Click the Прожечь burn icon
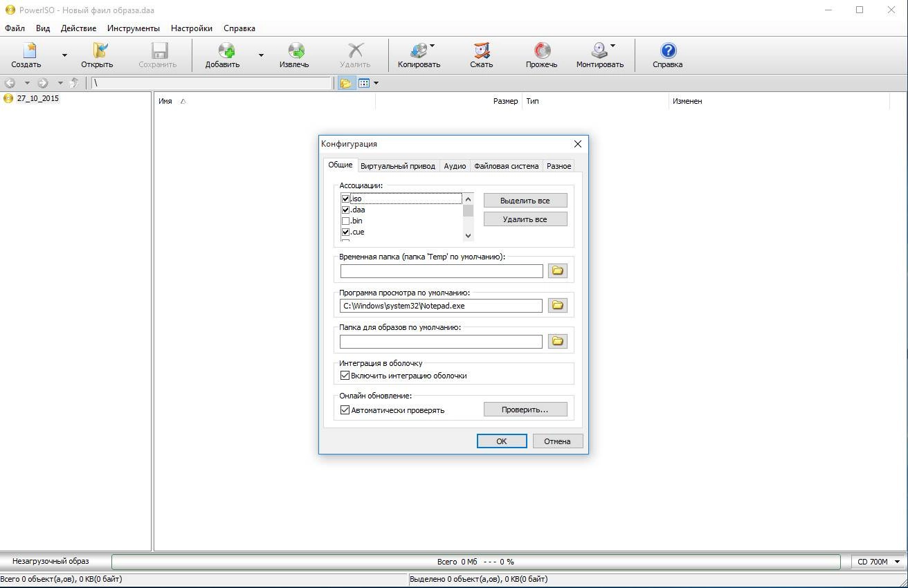This screenshot has height=588, width=908. tap(542, 50)
